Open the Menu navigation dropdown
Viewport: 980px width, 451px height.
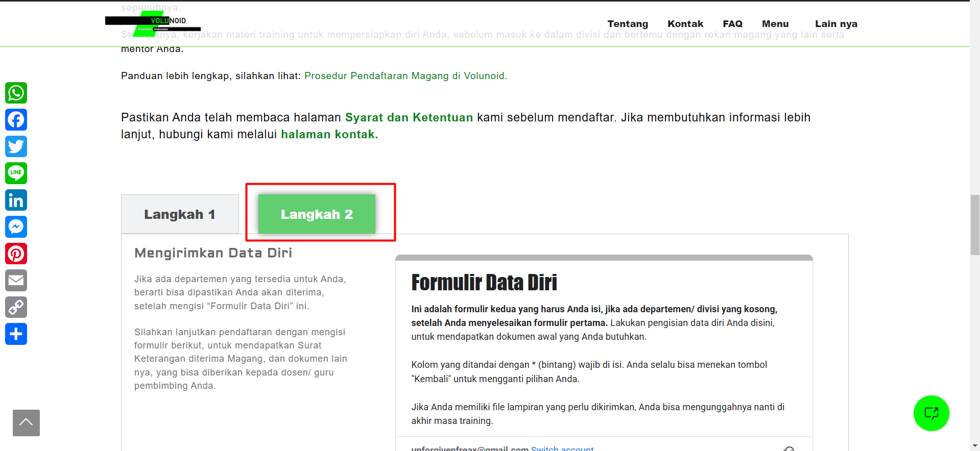pyautogui.click(x=775, y=24)
